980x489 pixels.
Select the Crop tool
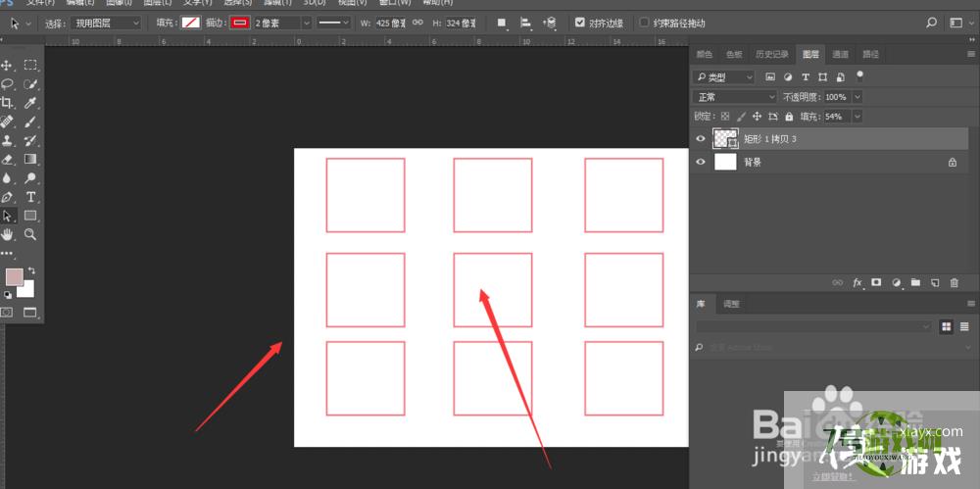click(x=7, y=103)
